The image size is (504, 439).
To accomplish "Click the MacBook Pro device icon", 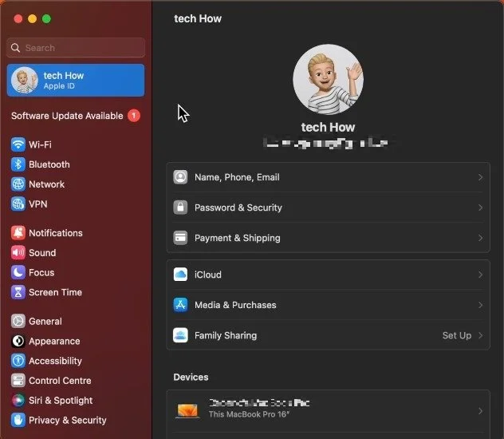I will tap(187, 411).
